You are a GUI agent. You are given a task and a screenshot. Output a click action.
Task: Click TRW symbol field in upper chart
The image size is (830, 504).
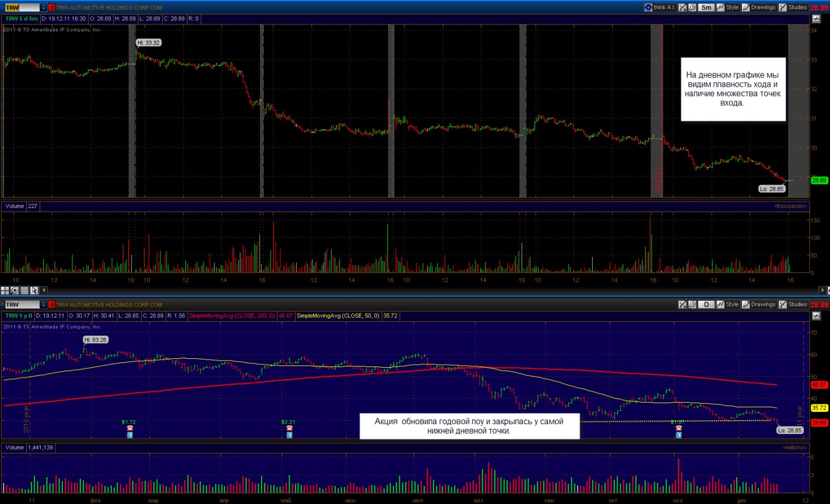point(21,8)
